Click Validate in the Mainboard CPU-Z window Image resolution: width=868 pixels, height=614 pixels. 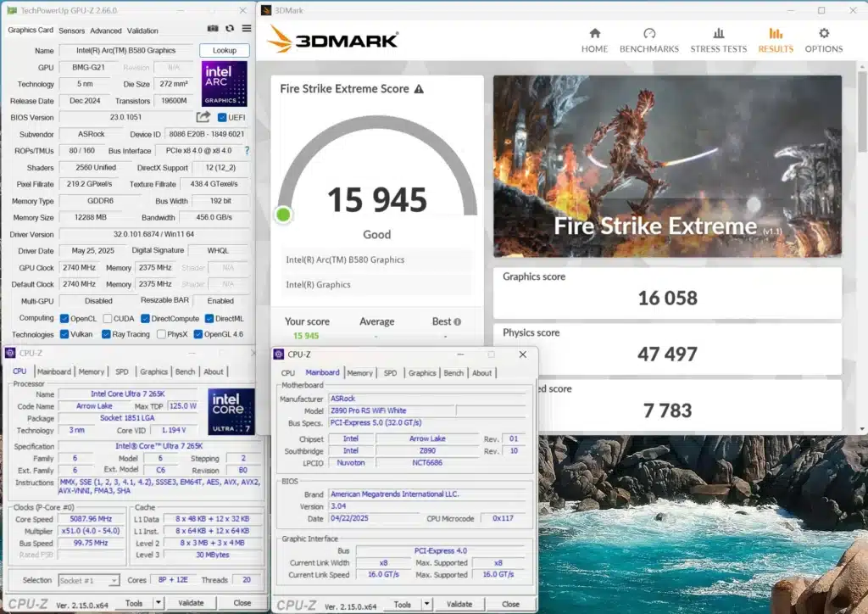(459, 604)
